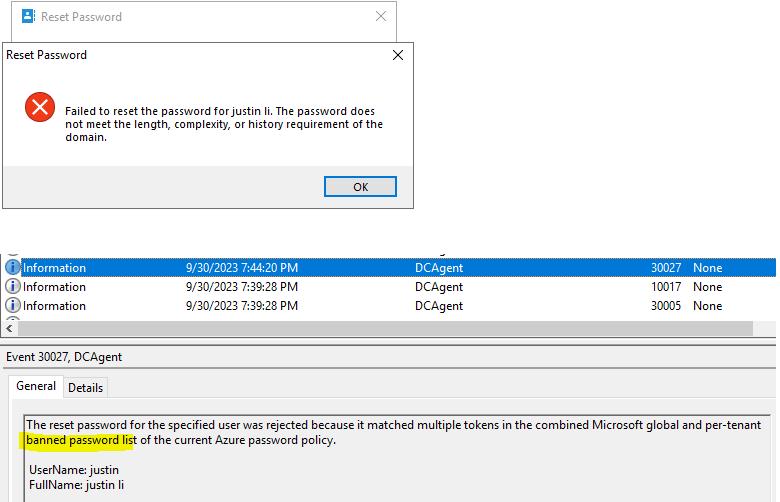Switch to the Details tab
This screenshot has width=780, height=502.
[85, 388]
